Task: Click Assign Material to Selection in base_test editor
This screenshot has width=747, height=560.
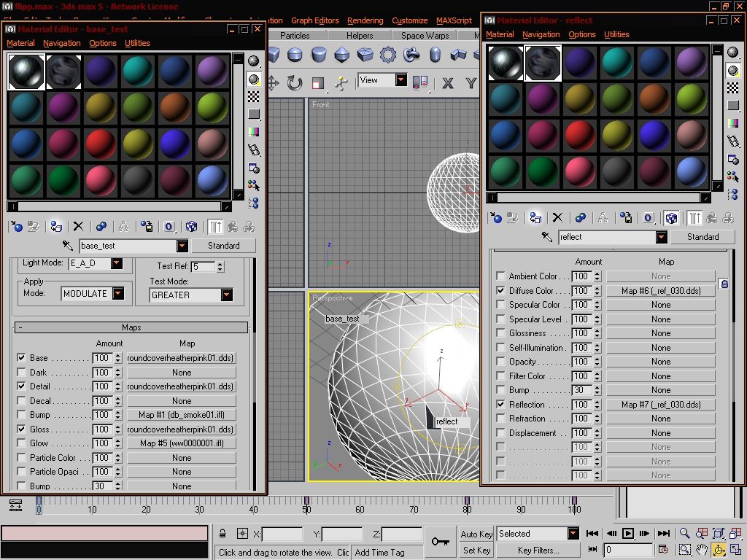Action: pyautogui.click(x=56, y=227)
